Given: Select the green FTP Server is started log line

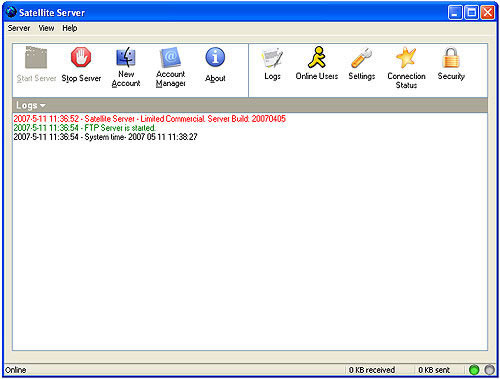Looking at the screenshot, I should pyautogui.click(x=84, y=128).
